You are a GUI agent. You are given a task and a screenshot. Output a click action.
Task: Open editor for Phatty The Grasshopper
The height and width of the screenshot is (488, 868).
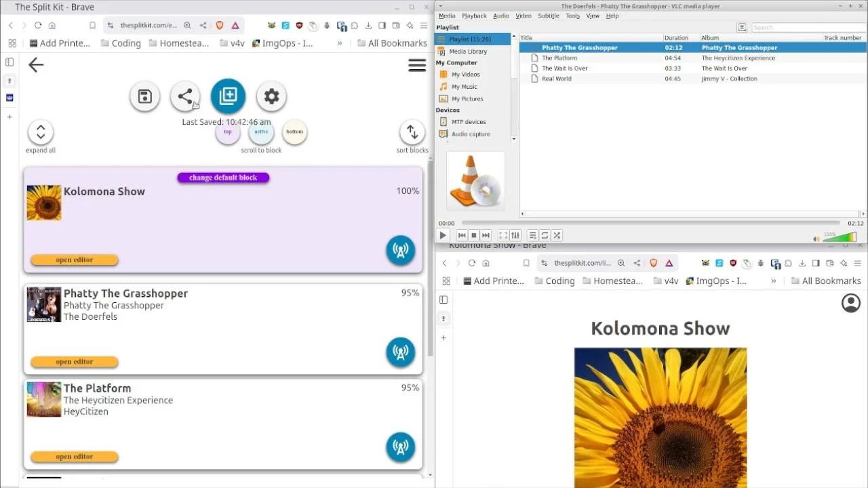(x=75, y=362)
